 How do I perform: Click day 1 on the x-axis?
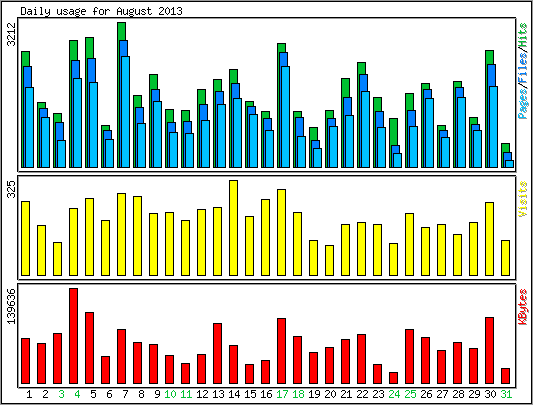click(x=29, y=394)
